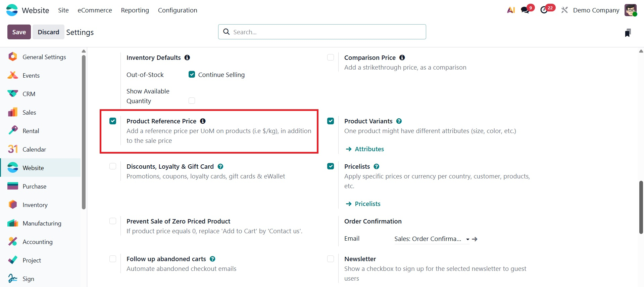The width and height of the screenshot is (644, 287).
Task: Enable the Comparison Price checkbox
Action: point(331,57)
